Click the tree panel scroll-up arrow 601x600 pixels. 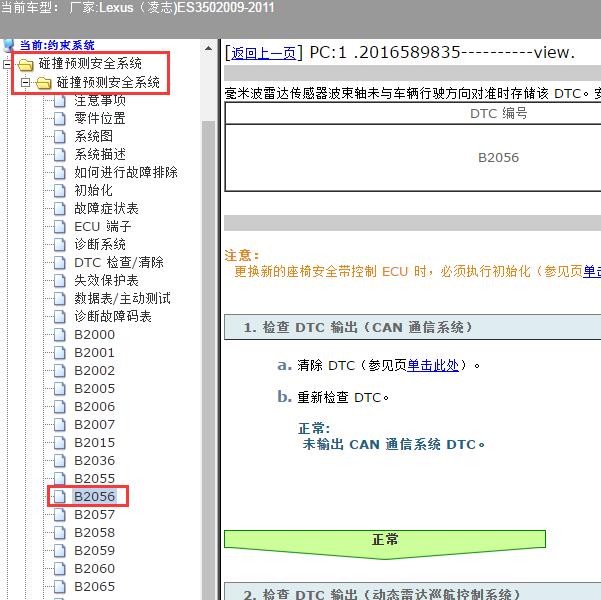click(209, 48)
